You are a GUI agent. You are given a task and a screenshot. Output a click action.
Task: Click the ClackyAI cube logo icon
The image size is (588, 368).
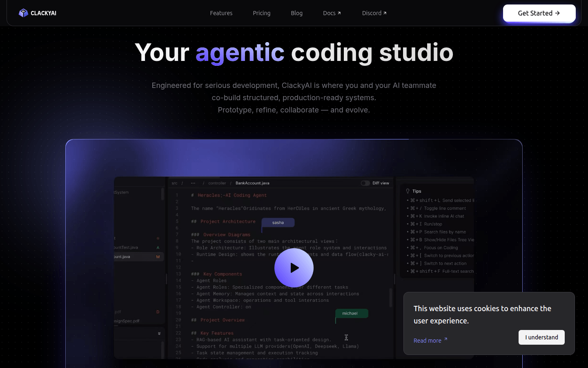click(23, 13)
